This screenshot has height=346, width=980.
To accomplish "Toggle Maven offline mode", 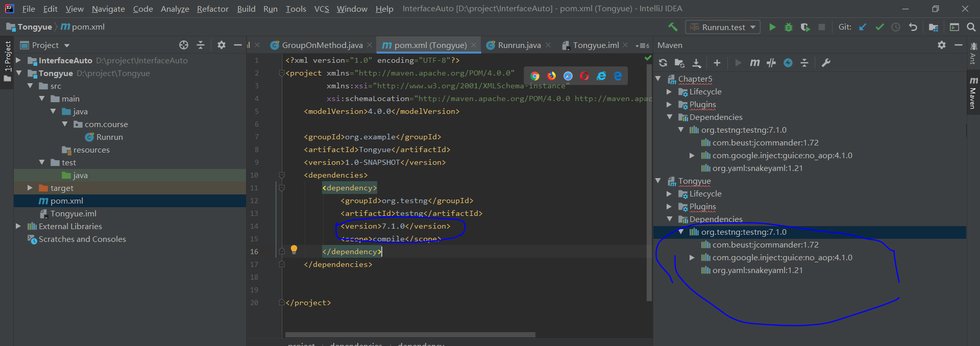I will coord(771,63).
